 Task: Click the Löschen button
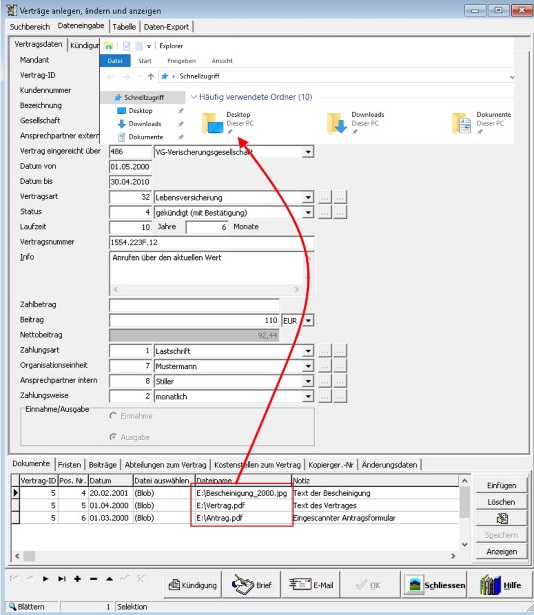click(501, 502)
